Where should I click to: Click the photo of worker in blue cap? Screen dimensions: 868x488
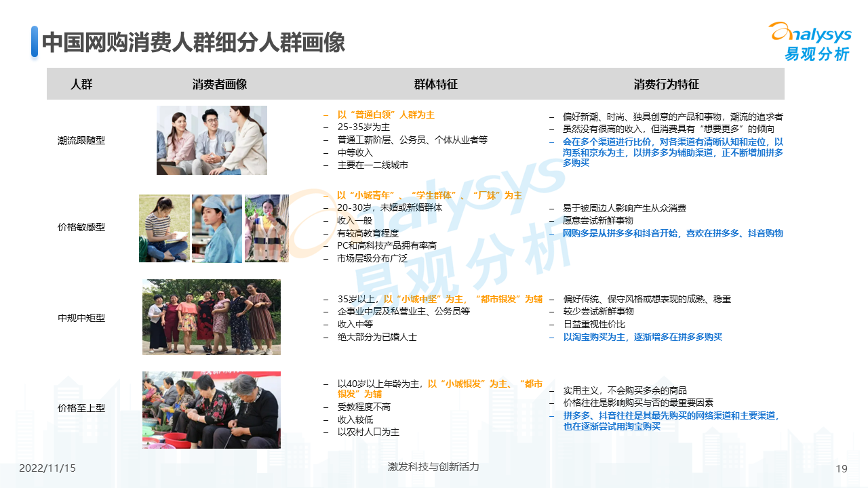217,228
